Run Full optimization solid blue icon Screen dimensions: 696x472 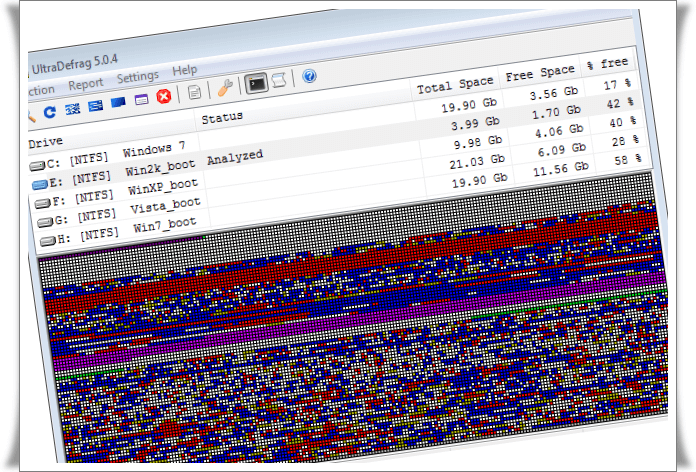point(118,103)
